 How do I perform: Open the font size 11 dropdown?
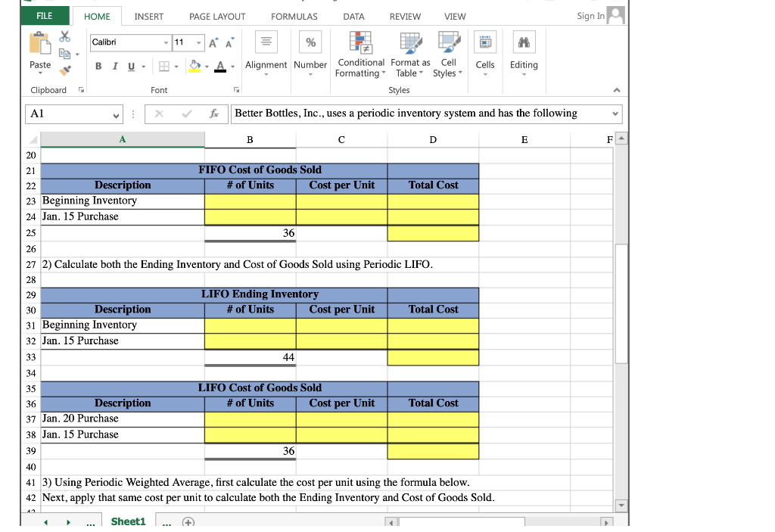pos(198,42)
